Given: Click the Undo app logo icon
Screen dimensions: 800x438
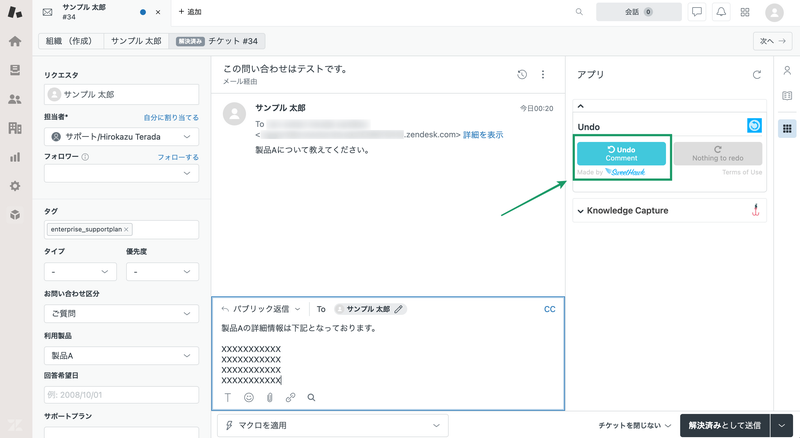Looking at the screenshot, I should 754,126.
